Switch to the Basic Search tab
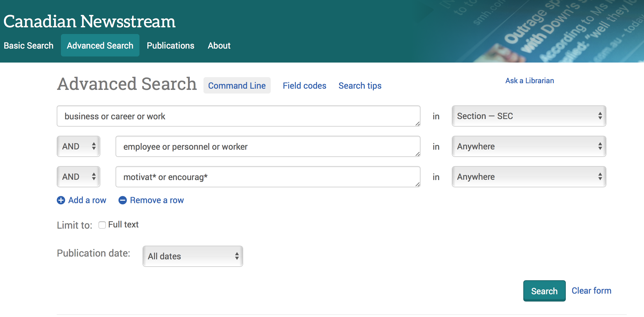Viewport: 644px width, 317px height. 29,46
